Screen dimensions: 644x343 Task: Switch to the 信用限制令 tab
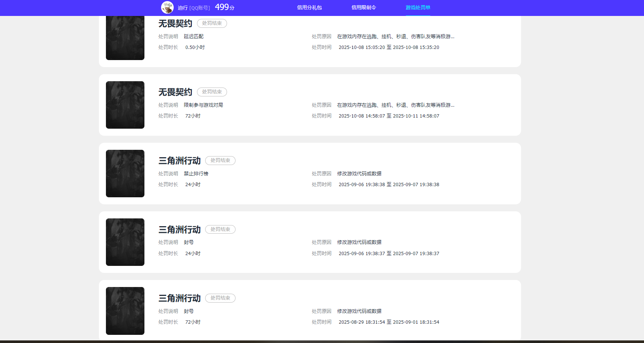[364, 7]
